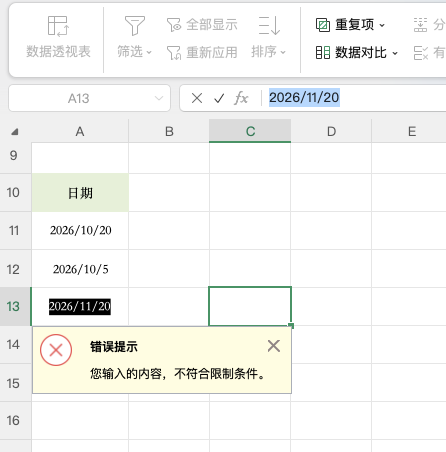The width and height of the screenshot is (446, 452).
Task: Open the 数据透视表 pivot table tool
Action: pos(58,37)
